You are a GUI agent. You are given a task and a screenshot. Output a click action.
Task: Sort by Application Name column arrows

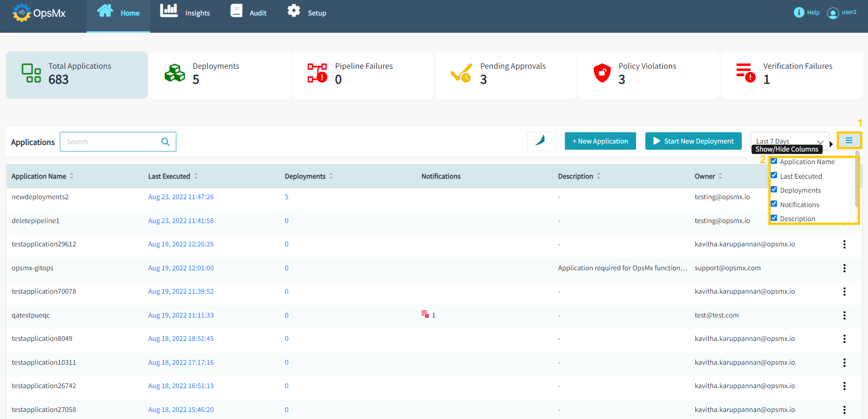72,176
